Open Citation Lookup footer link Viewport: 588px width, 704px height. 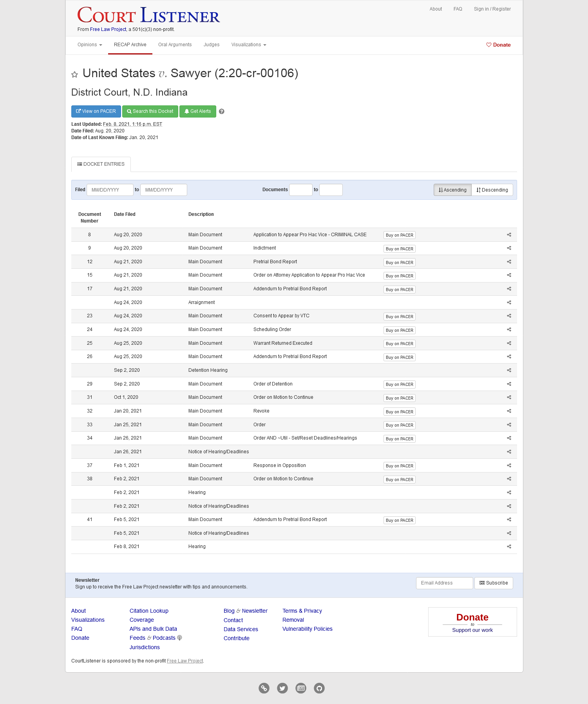point(149,611)
